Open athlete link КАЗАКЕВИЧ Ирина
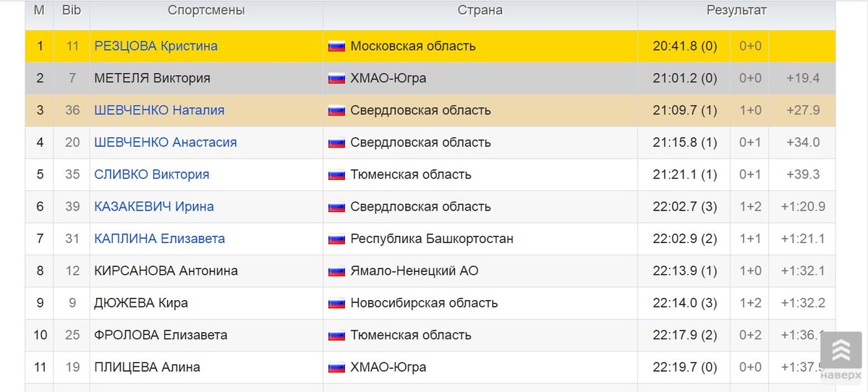 tap(154, 207)
